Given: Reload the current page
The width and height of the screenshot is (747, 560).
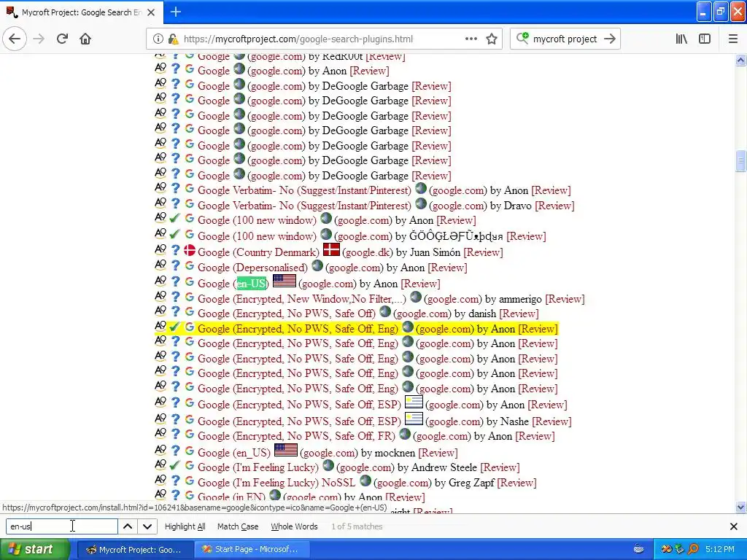Looking at the screenshot, I should tap(62, 39).
